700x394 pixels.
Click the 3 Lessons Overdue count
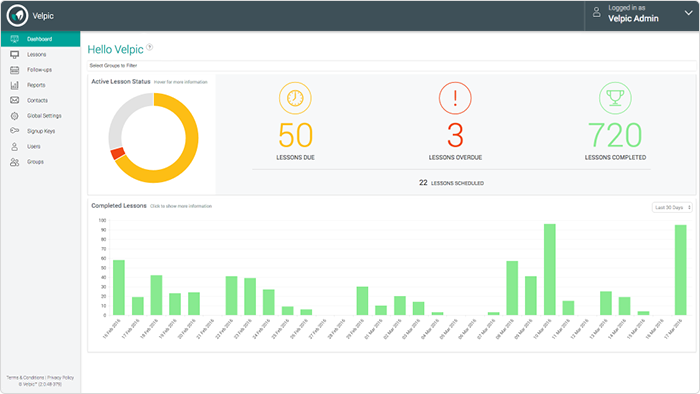point(455,135)
